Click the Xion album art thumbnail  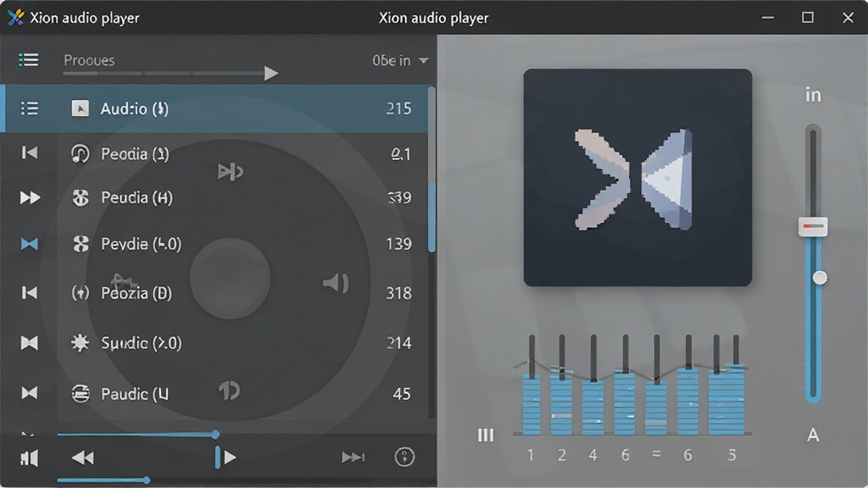coord(637,178)
